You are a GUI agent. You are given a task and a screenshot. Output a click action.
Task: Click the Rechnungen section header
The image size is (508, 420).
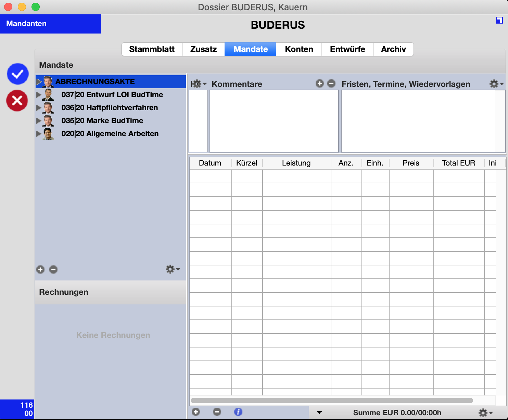[110, 292]
